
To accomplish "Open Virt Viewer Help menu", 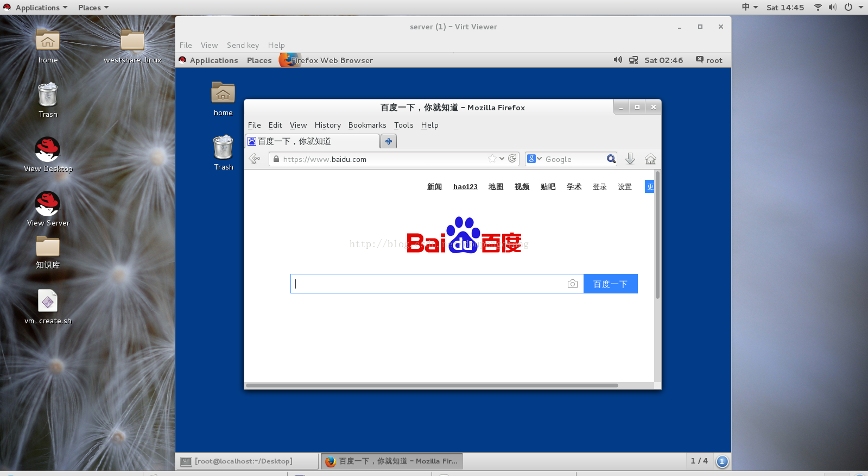I will point(276,45).
